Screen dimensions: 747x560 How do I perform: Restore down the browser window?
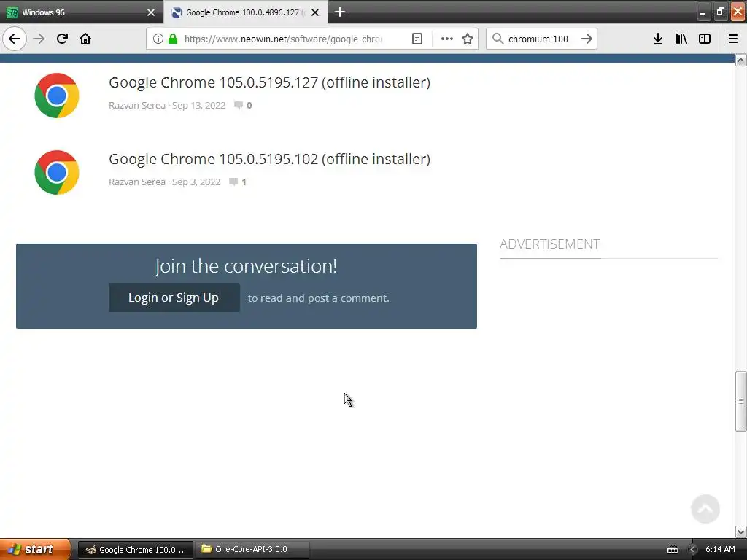coord(720,12)
